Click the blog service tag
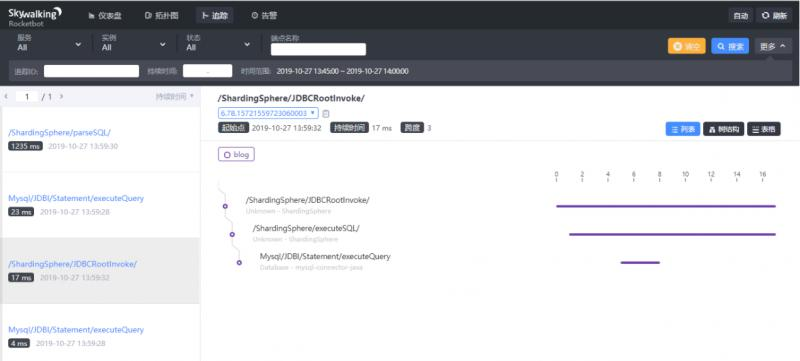Viewport: 800px width, 361px height. (236, 154)
